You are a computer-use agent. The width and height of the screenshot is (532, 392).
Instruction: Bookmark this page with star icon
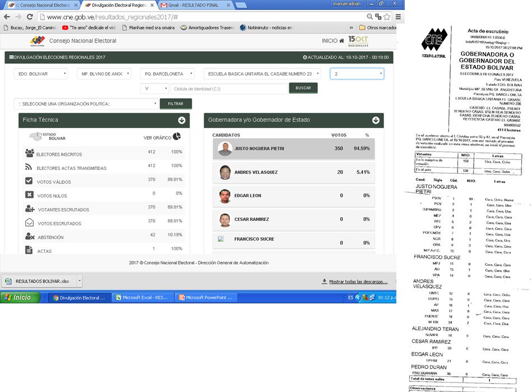(387, 17)
